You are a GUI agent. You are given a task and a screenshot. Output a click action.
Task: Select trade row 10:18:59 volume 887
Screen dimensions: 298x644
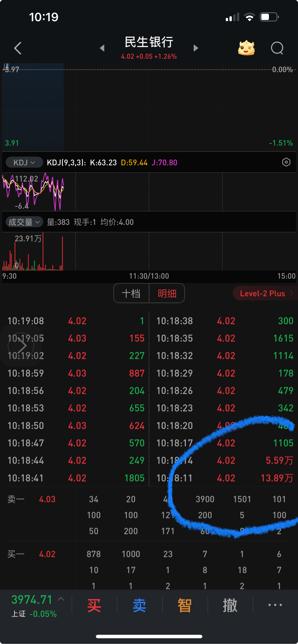76,373
